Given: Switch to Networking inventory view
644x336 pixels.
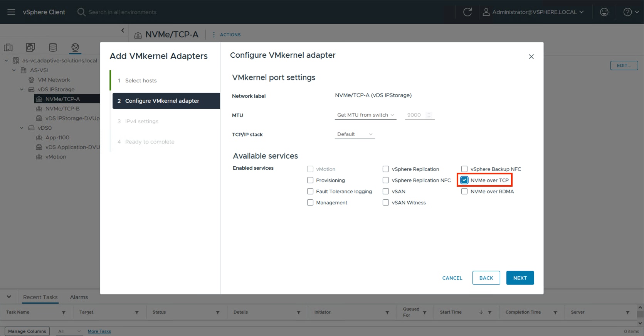Looking at the screenshot, I should 75,47.
